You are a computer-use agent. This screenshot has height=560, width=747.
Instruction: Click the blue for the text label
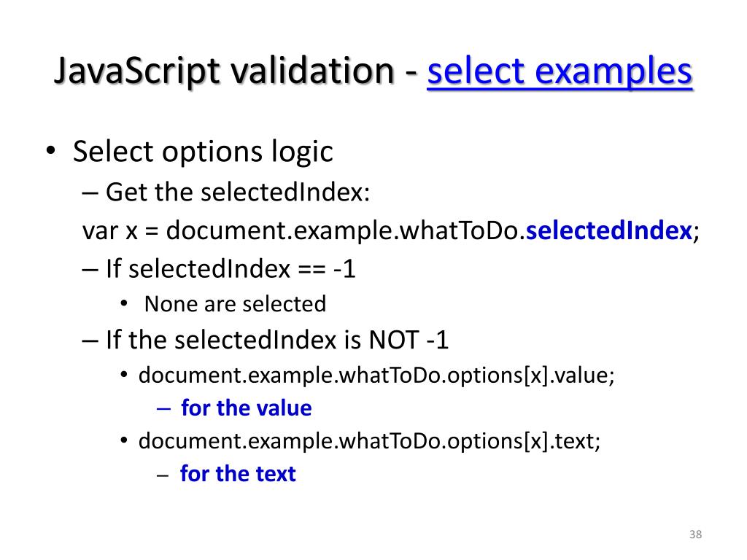click(238, 474)
